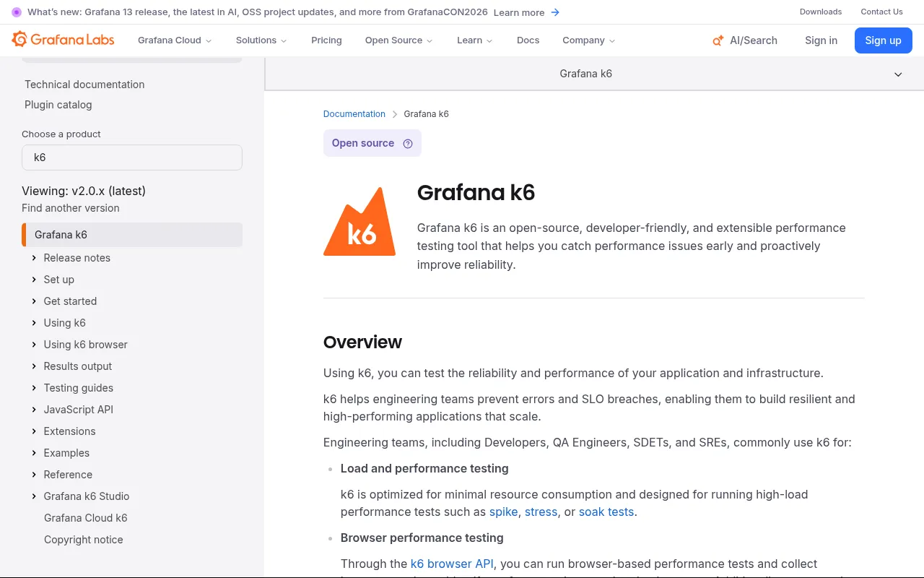
Task: Expand the Set up chevron
Action: (x=34, y=280)
